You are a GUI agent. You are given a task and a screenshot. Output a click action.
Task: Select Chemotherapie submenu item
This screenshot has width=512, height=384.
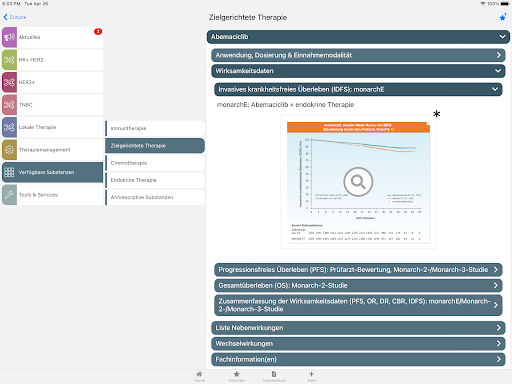pos(155,163)
